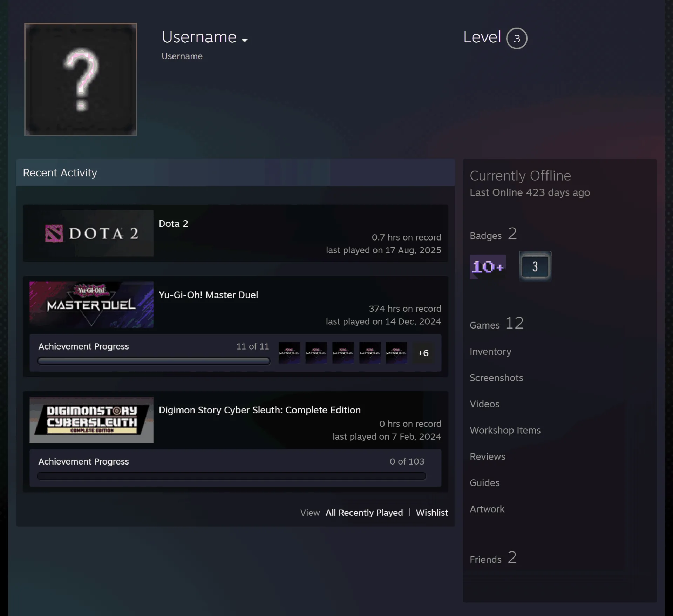The height and width of the screenshot is (616, 673).
Task: Go to Screenshots in sidebar
Action: [x=496, y=378]
